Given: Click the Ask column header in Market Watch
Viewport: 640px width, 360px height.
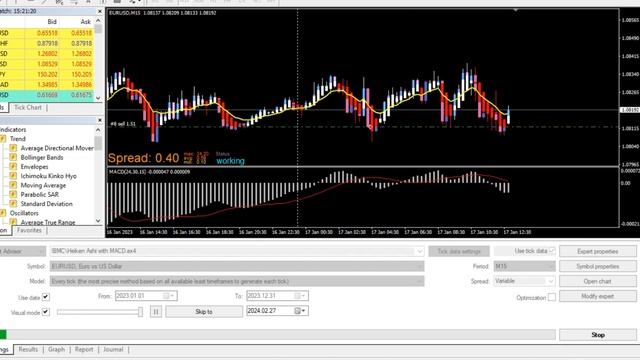Looking at the screenshot, I should 85,22.
